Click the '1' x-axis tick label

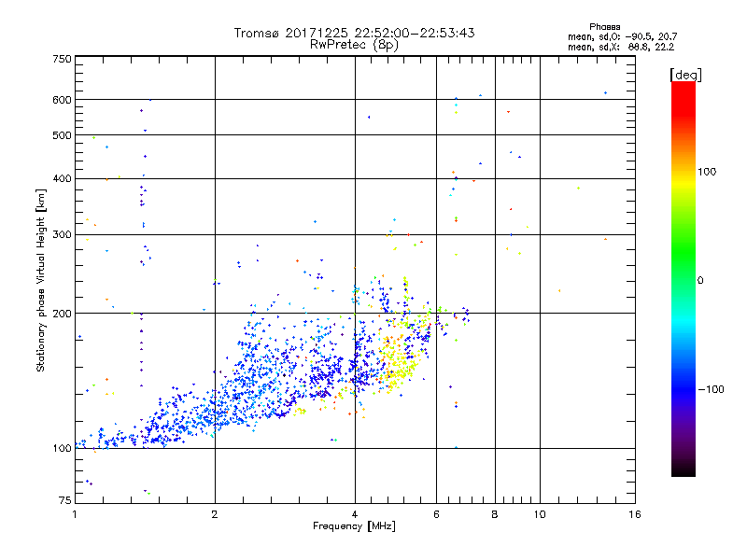click(75, 514)
